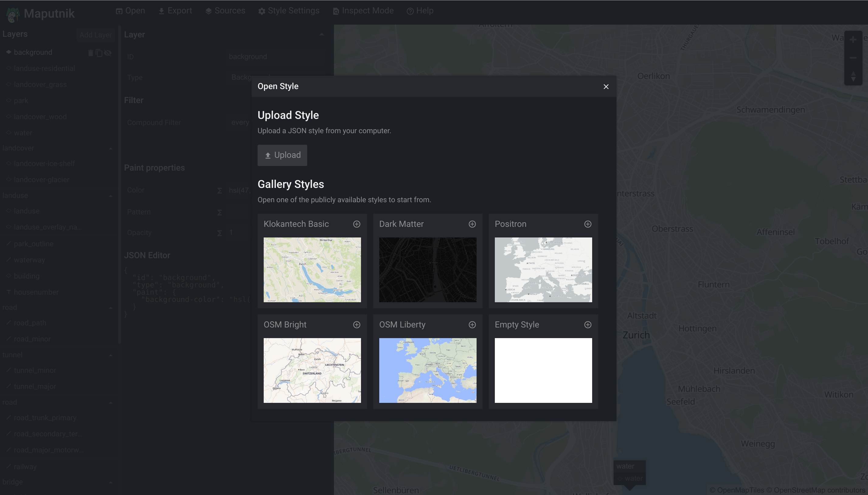Click the info icon on Dark Matter
868x495 pixels.
click(x=471, y=224)
